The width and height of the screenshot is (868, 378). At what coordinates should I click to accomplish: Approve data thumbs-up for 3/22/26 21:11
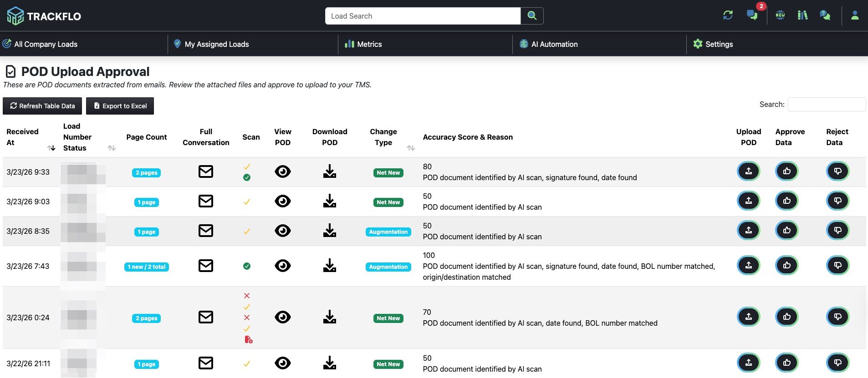pyautogui.click(x=787, y=363)
